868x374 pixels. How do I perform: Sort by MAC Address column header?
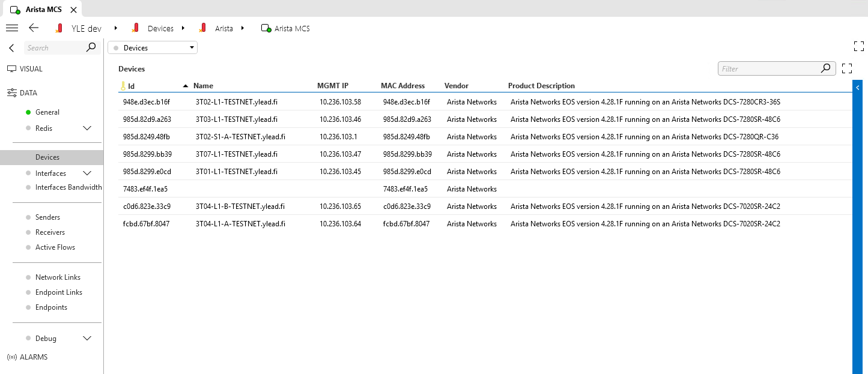(402, 86)
